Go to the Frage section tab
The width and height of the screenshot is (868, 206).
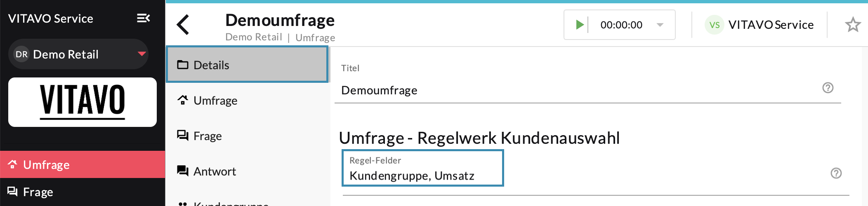pyautogui.click(x=207, y=136)
